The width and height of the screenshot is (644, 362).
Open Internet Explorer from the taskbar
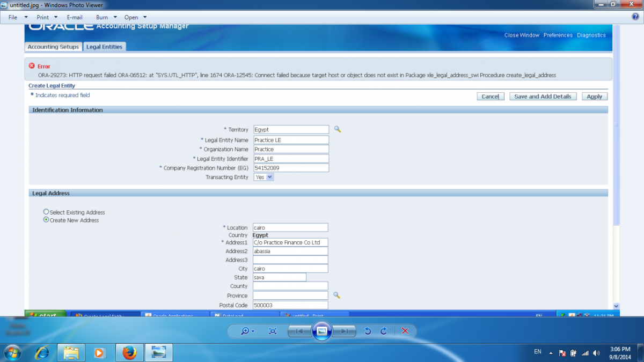[42, 352]
